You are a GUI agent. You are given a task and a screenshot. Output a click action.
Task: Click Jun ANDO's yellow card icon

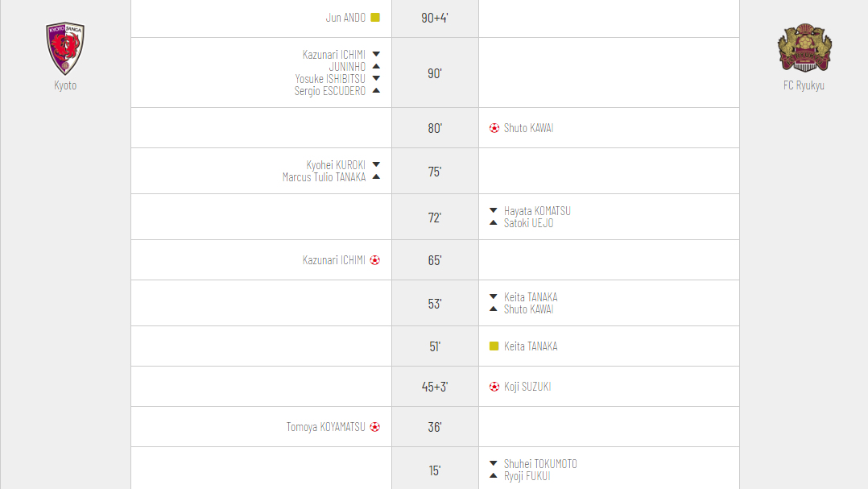click(x=375, y=17)
